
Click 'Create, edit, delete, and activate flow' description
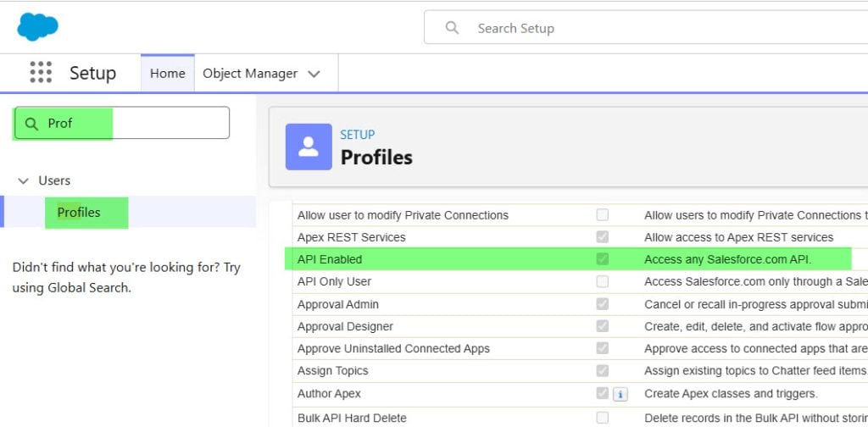coord(756,326)
